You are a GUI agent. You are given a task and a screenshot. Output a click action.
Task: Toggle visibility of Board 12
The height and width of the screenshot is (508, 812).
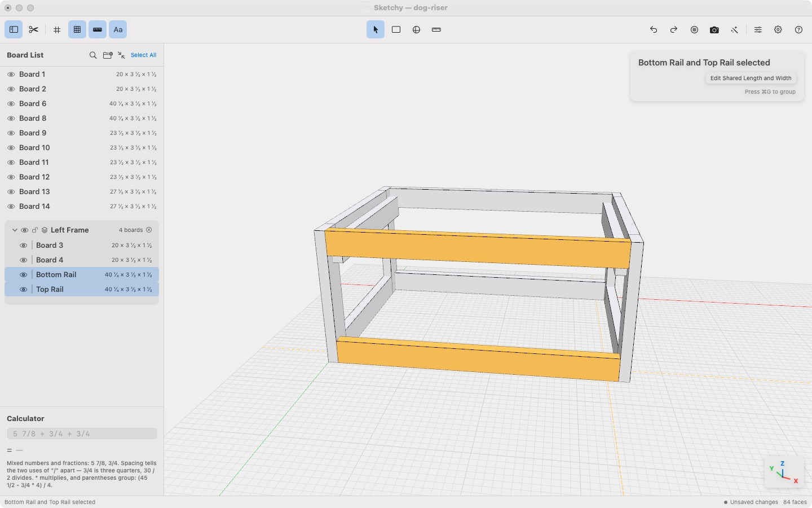[11, 177]
